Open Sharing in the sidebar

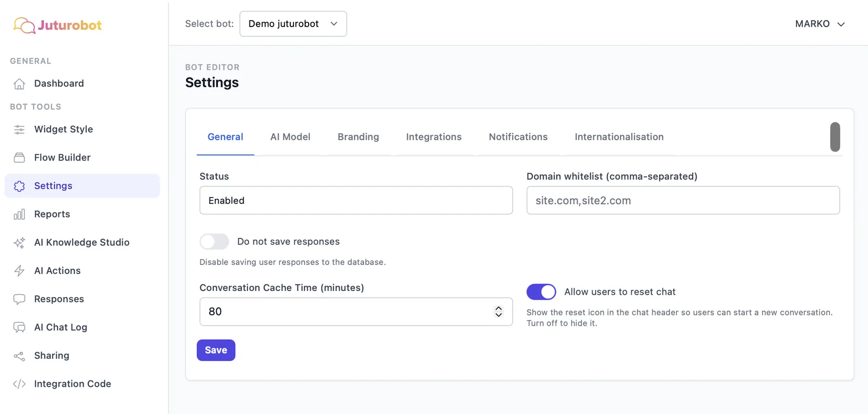tap(82, 356)
